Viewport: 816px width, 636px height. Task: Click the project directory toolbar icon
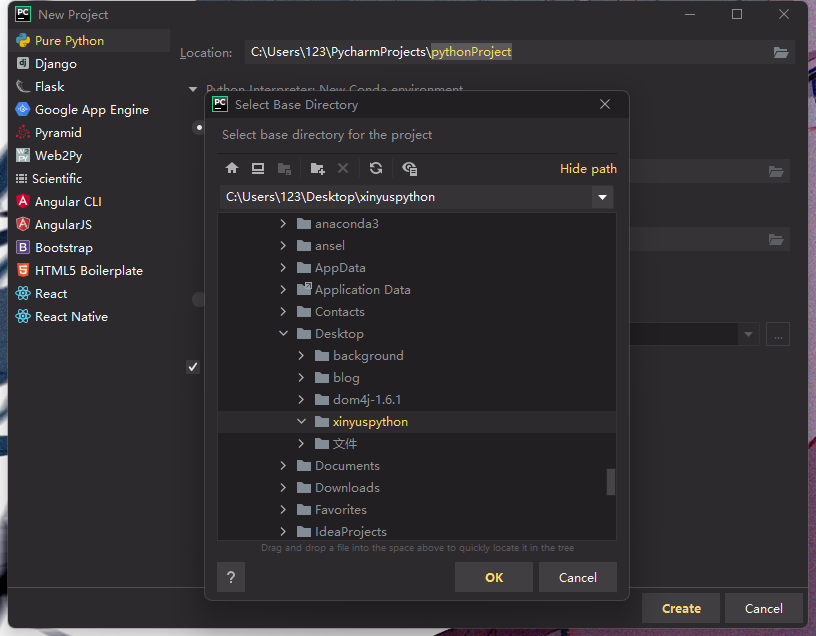pos(284,168)
